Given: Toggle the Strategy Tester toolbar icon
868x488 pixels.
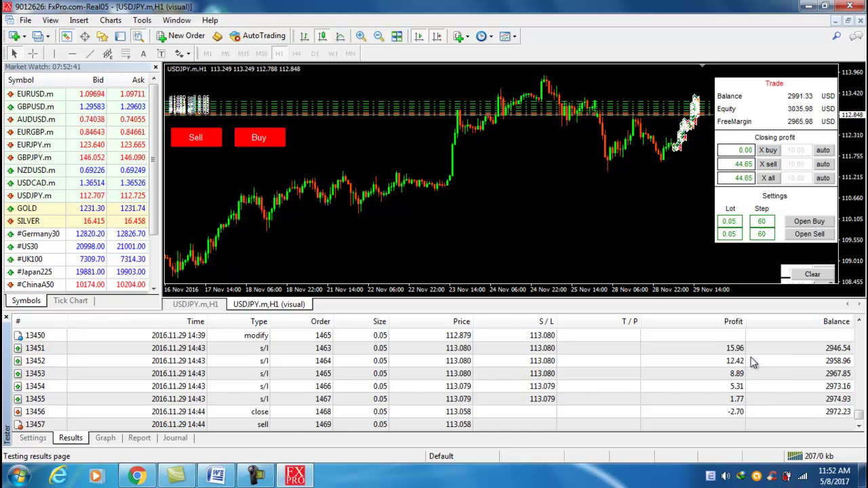Looking at the screenshot, I should [138, 36].
